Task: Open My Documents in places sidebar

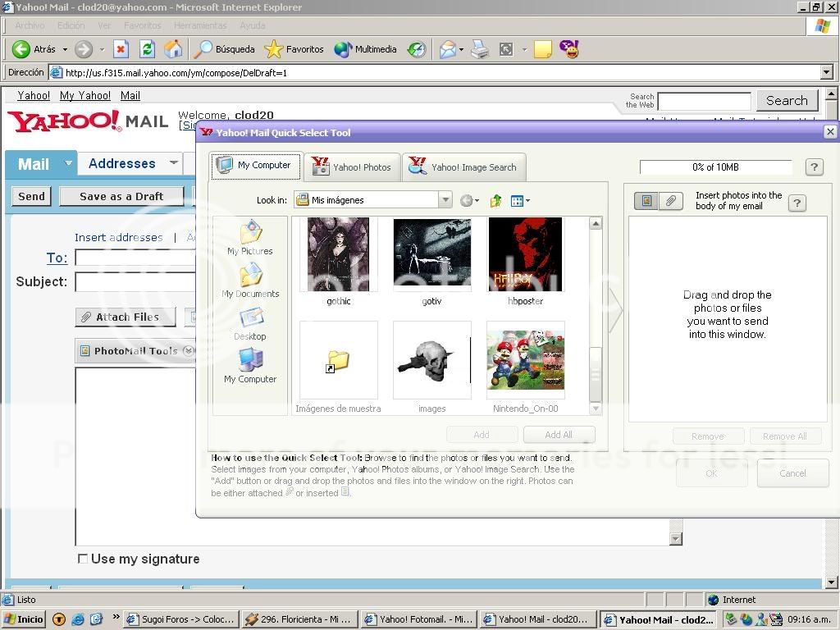Action: click(250, 281)
